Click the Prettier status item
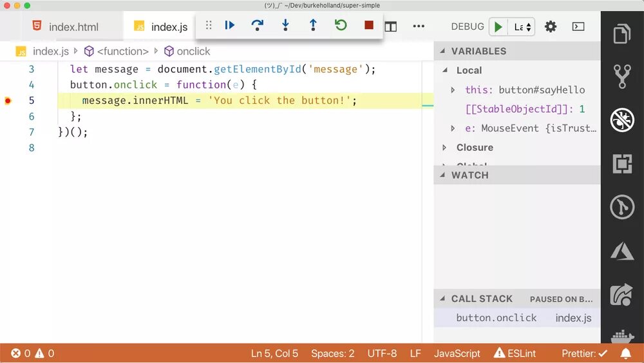This screenshot has width=644, height=363. coord(585,353)
